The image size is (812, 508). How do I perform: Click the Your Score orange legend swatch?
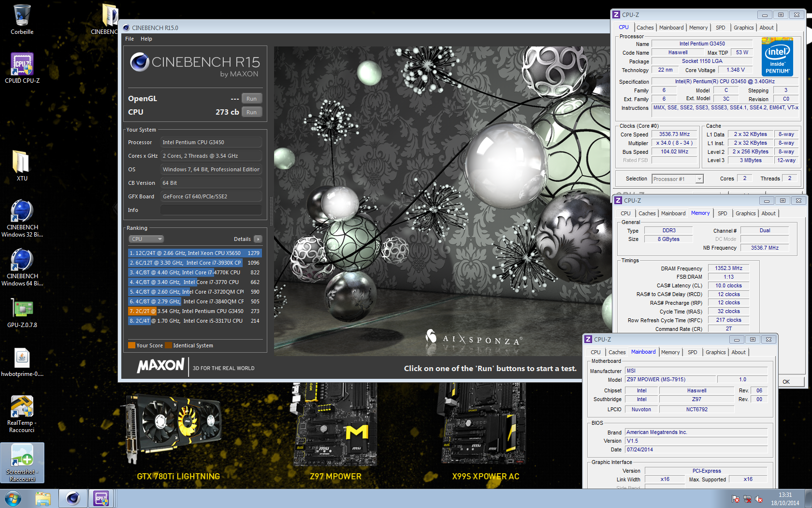click(131, 345)
